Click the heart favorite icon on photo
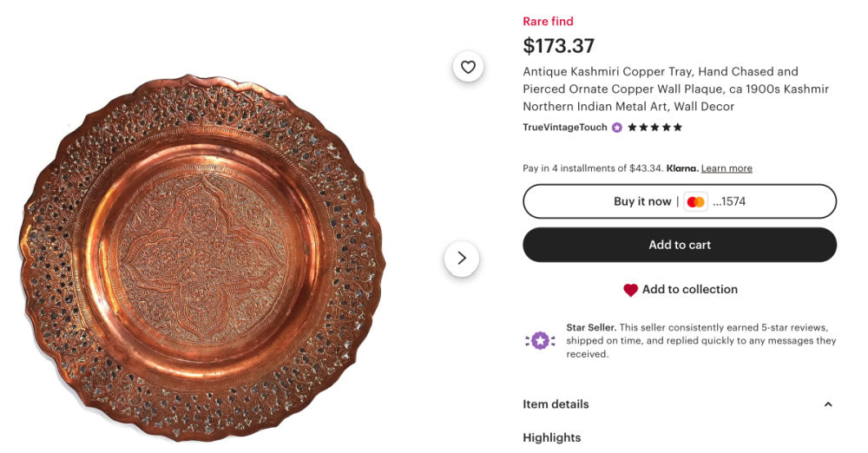868x453 pixels. point(468,67)
